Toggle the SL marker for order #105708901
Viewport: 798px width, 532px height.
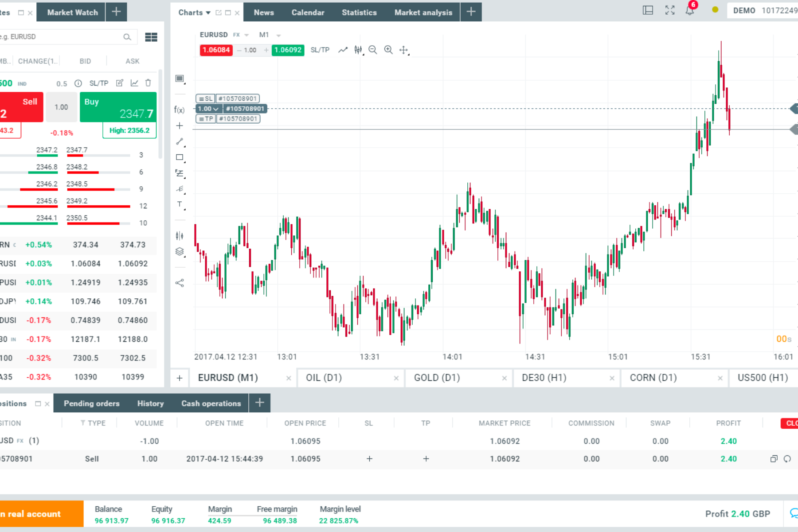[205, 98]
